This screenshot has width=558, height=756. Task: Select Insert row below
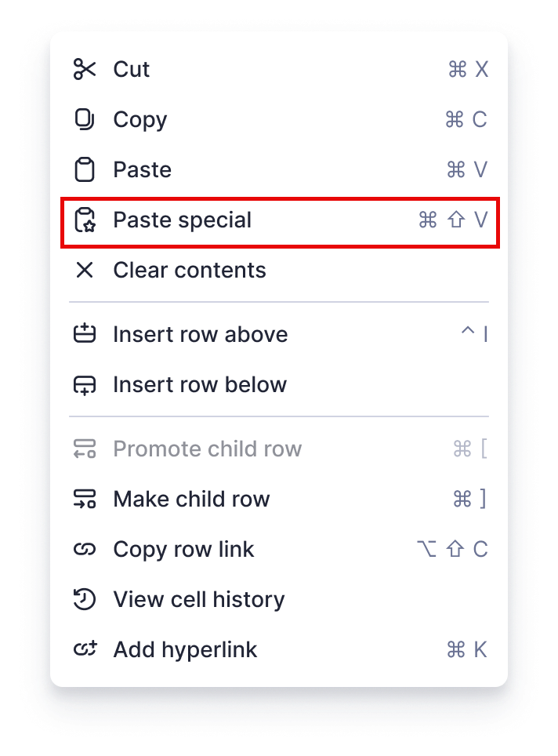201,384
